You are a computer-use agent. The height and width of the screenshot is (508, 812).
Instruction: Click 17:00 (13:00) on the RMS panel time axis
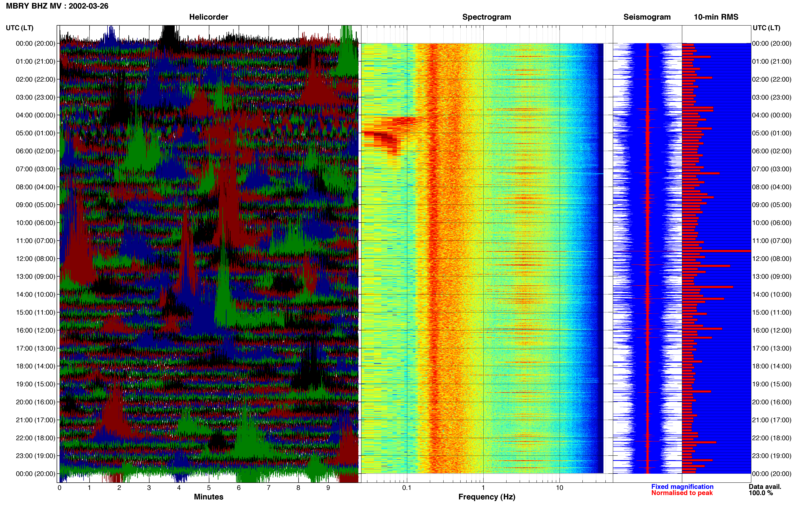(772, 348)
